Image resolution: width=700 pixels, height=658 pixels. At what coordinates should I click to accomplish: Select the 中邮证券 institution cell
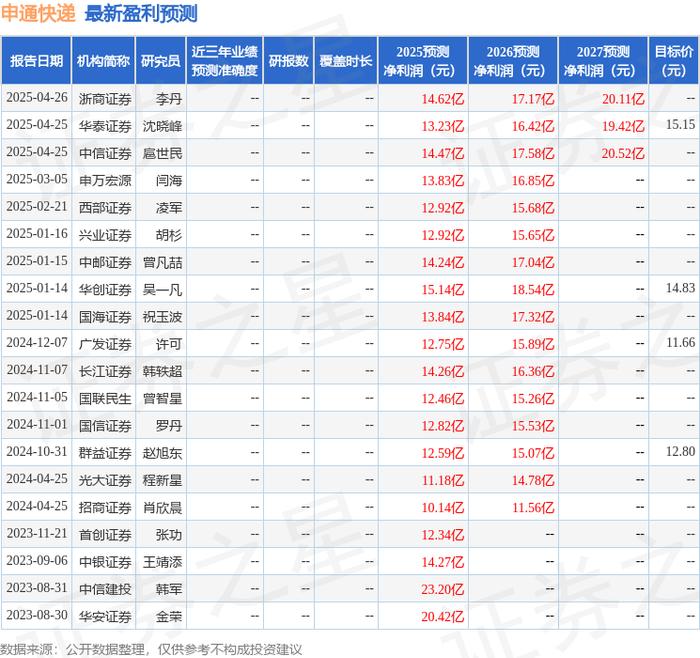105,262
